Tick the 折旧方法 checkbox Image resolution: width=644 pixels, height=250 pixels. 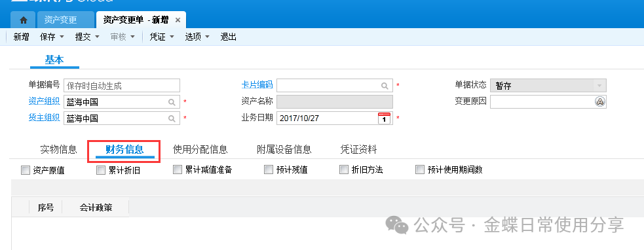tap(344, 170)
